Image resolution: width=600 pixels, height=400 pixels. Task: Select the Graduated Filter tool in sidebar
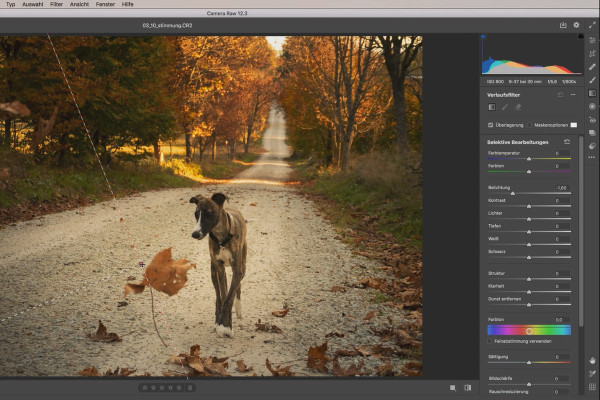click(x=592, y=93)
